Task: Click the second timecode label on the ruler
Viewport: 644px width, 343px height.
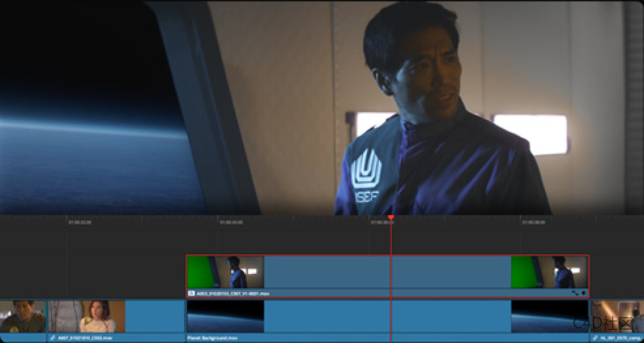Action: (x=231, y=222)
